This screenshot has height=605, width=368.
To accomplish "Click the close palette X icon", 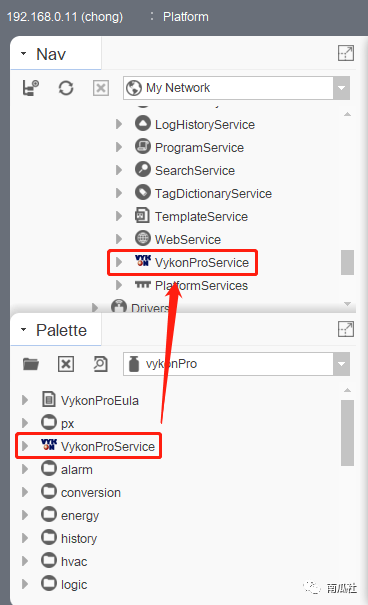I will (66, 364).
